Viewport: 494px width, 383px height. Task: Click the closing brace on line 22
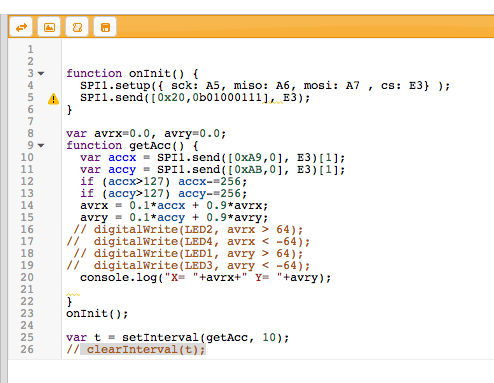pyautogui.click(x=69, y=302)
